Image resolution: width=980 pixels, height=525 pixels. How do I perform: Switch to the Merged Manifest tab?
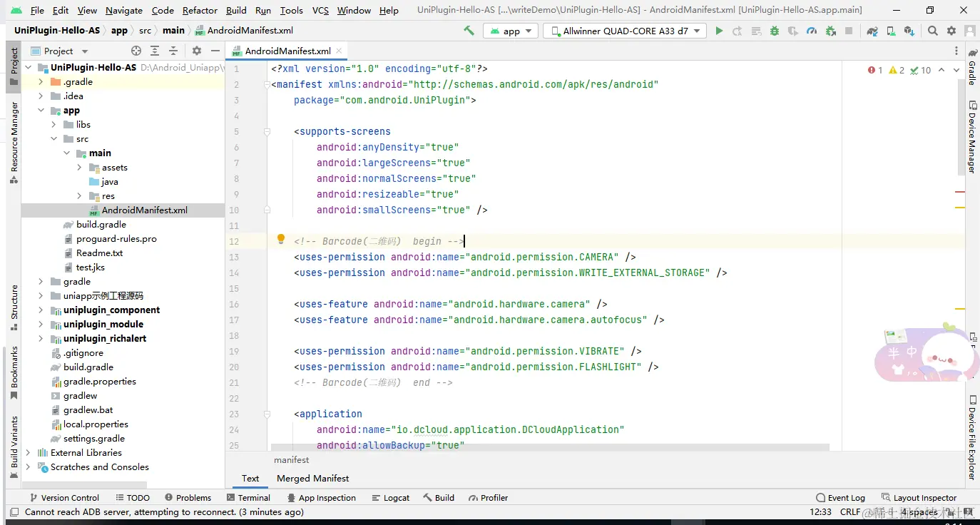click(x=312, y=479)
